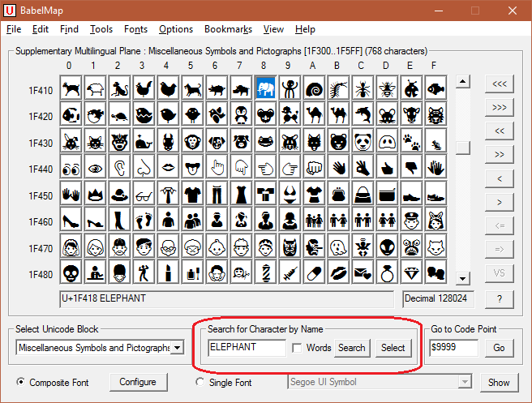Select the highlighted elephant character cell
This screenshot has height=403, width=532.
click(266, 88)
